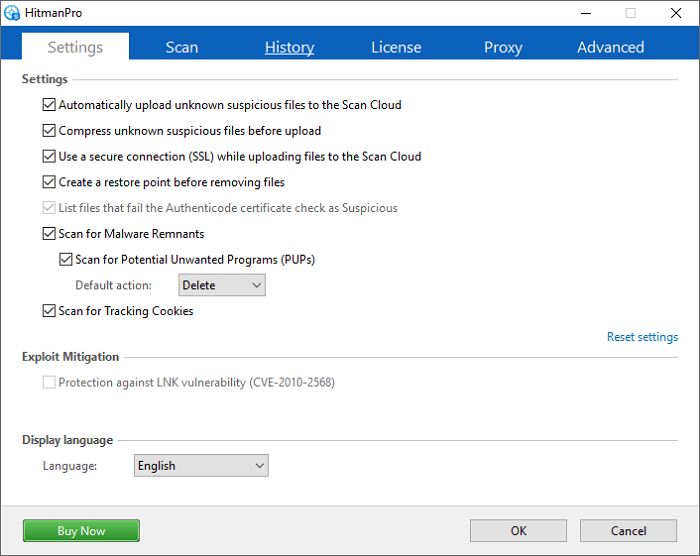Dismiss dialog with the Cancel button
The image size is (700, 556).
629,531
